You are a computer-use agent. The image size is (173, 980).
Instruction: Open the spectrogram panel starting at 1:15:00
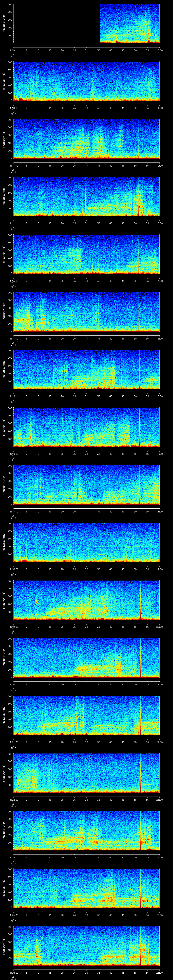(x=86, y=369)
